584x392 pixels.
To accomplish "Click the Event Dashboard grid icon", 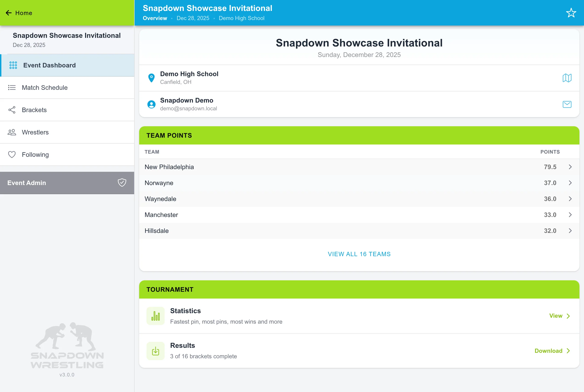I will point(13,65).
